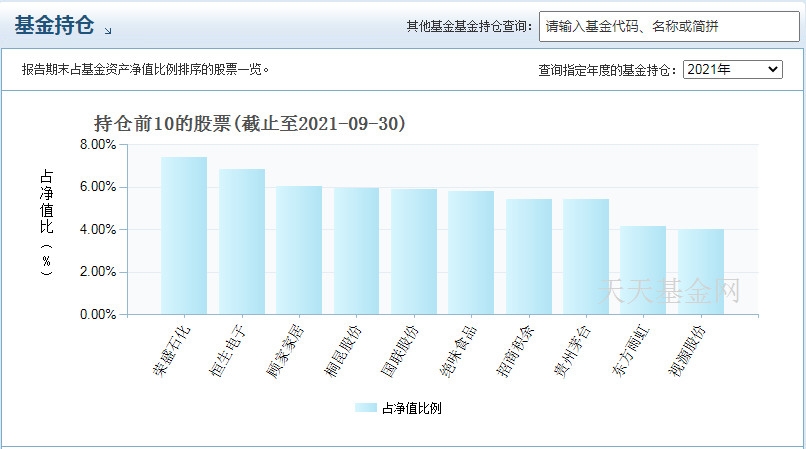The image size is (806, 449).
Task: Click the chart title 持仓前10的股票
Action: [x=250, y=124]
